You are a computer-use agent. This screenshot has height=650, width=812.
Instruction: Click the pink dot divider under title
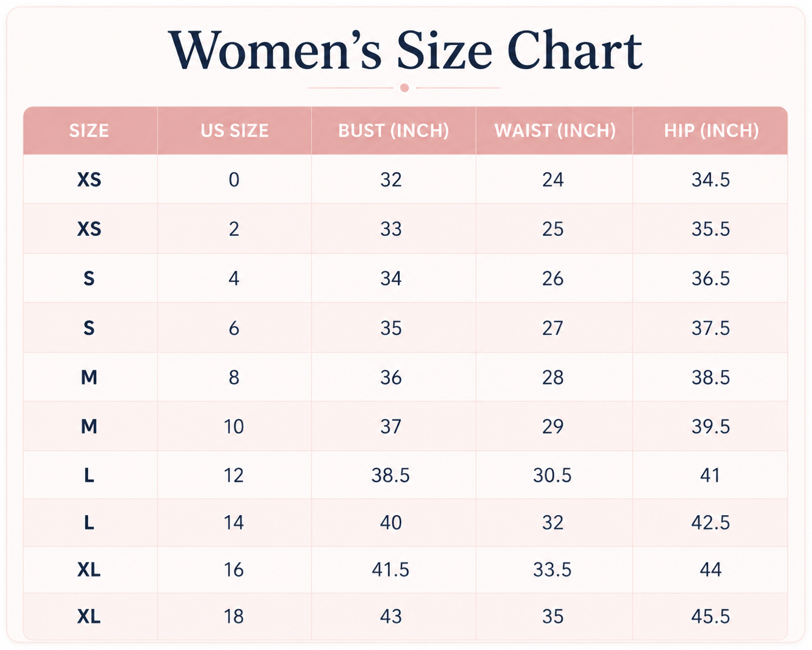pyautogui.click(x=405, y=88)
